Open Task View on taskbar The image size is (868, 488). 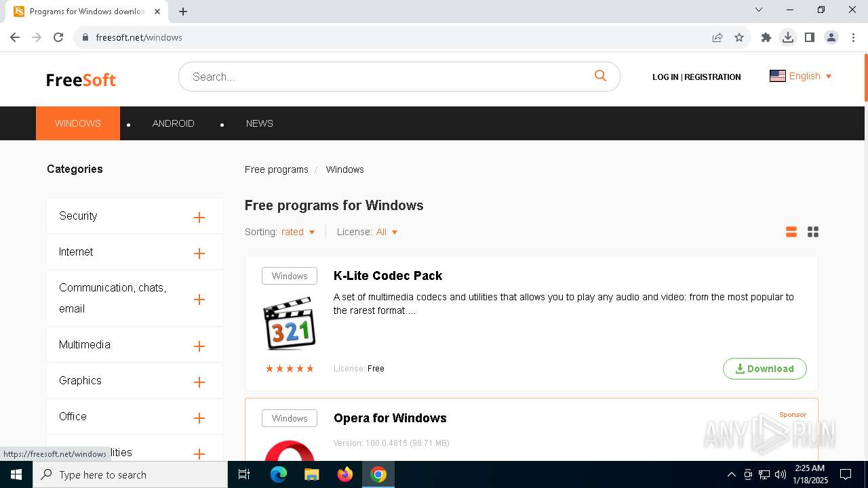(244, 474)
